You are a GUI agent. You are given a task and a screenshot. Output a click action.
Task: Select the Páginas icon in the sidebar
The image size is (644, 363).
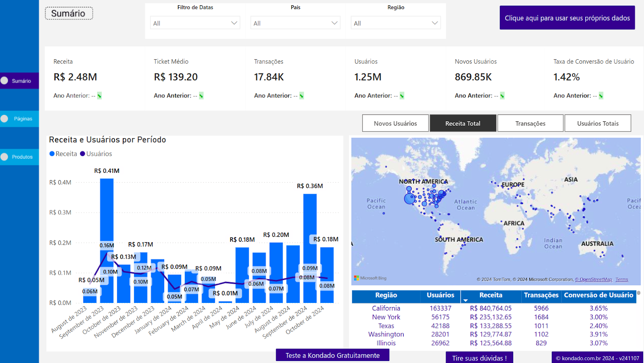(4, 118)
